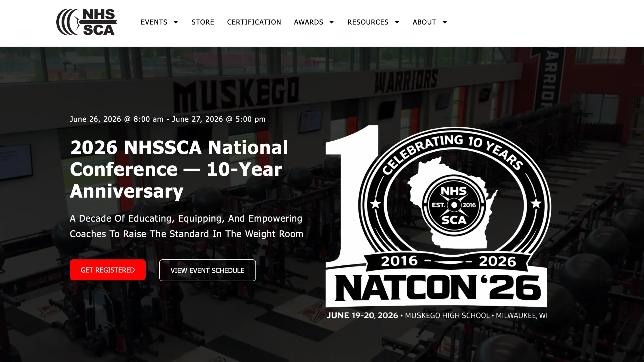The width and height of the screenshot is (644, 362).
Task: Expand the Awards dropdown arrow
Action: point(332,22)
